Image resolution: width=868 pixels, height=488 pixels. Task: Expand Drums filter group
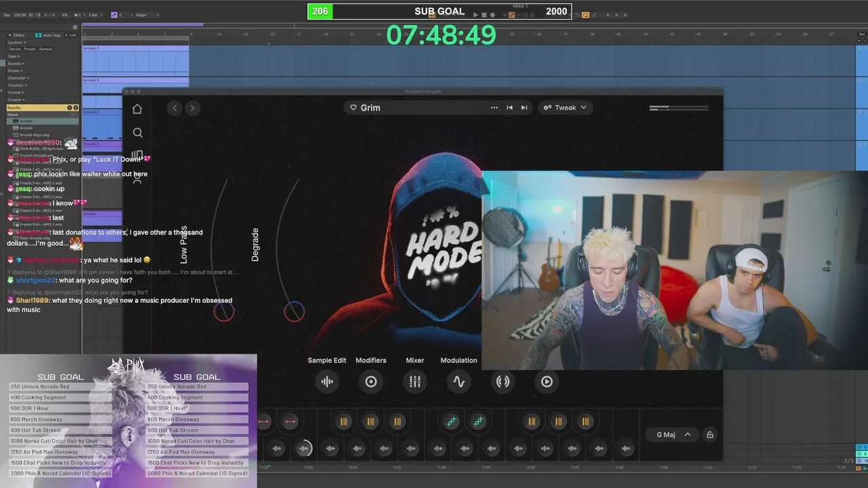click(15, 70)
